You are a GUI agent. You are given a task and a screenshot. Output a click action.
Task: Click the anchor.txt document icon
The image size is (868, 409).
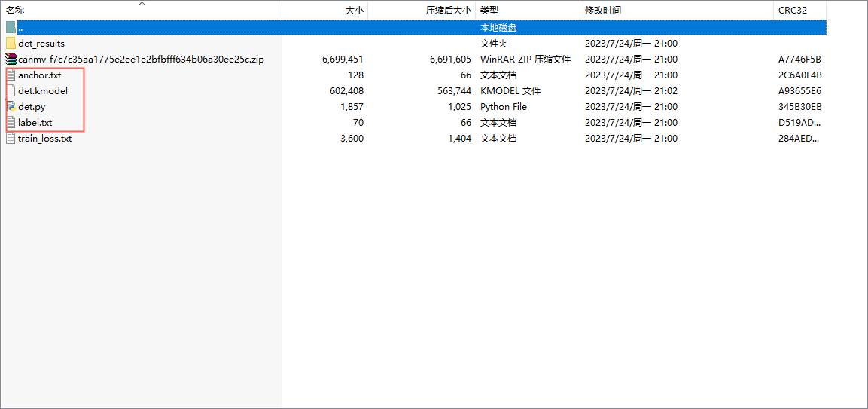(11, 75)
